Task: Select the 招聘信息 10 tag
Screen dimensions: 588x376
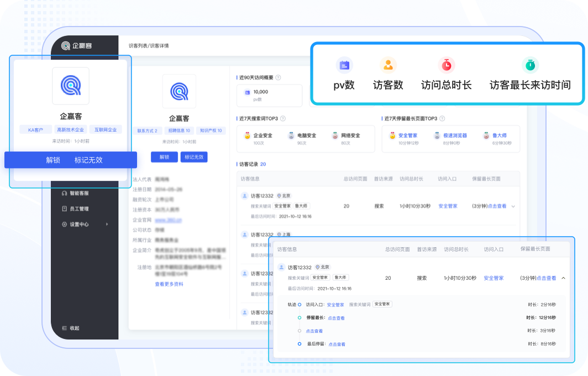Action: (179, 130)
